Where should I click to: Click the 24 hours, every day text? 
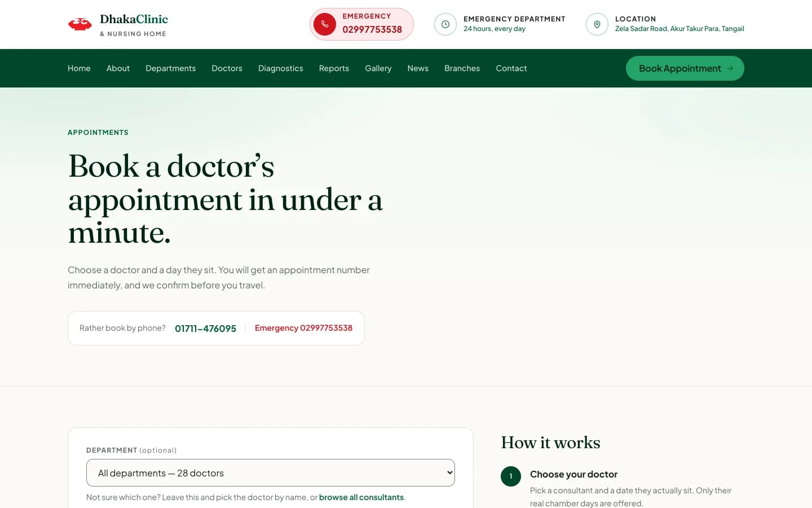tap(495, 29)
